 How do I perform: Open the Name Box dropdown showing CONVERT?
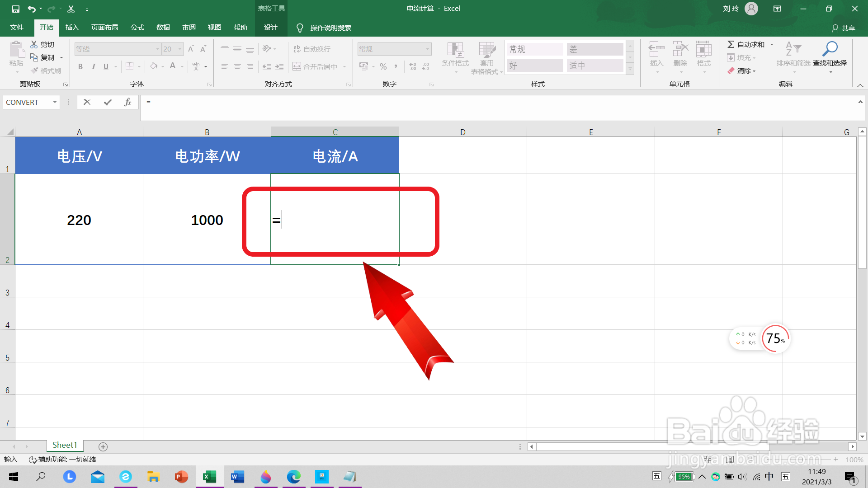coord(55,103)
